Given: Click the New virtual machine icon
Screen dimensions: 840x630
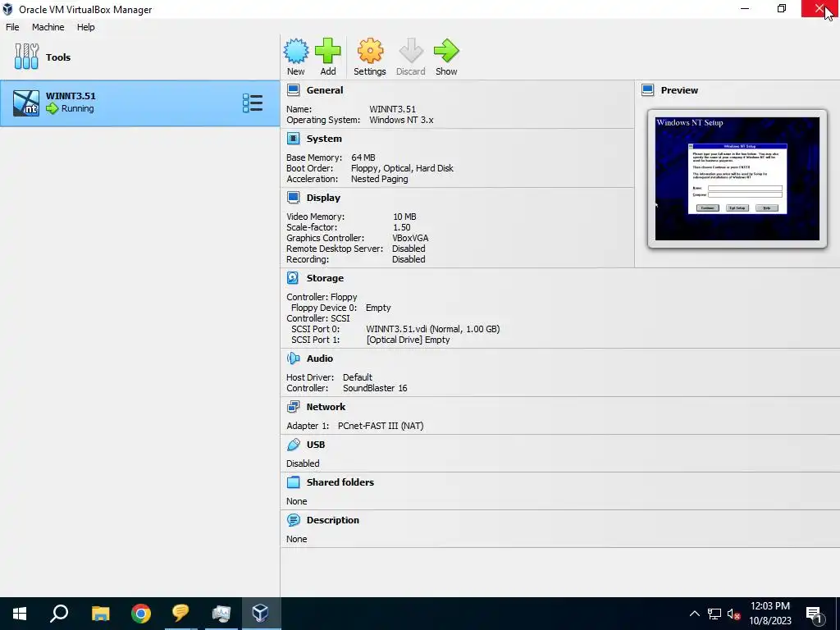Looking at the screenshot, I should (295, 51).
